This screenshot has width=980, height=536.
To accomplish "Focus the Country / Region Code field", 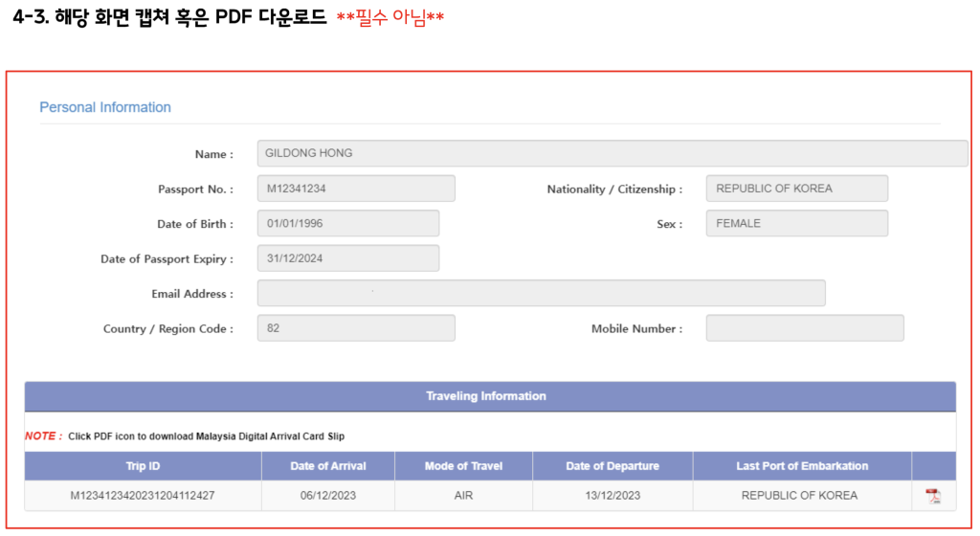I will click(x=356, y=328).
